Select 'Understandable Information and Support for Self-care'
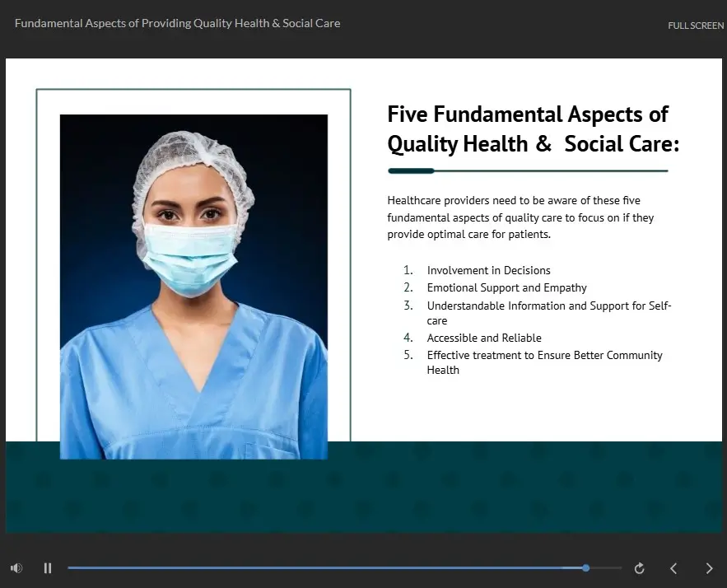Image resolution: width=727 pixels, height=588 pixels. tap(549, 313)
